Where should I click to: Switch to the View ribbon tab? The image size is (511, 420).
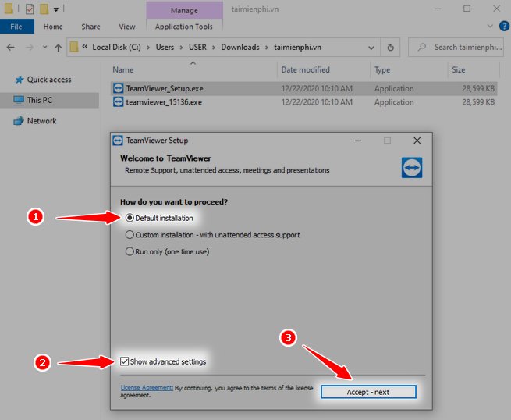[x=126, y=27]
